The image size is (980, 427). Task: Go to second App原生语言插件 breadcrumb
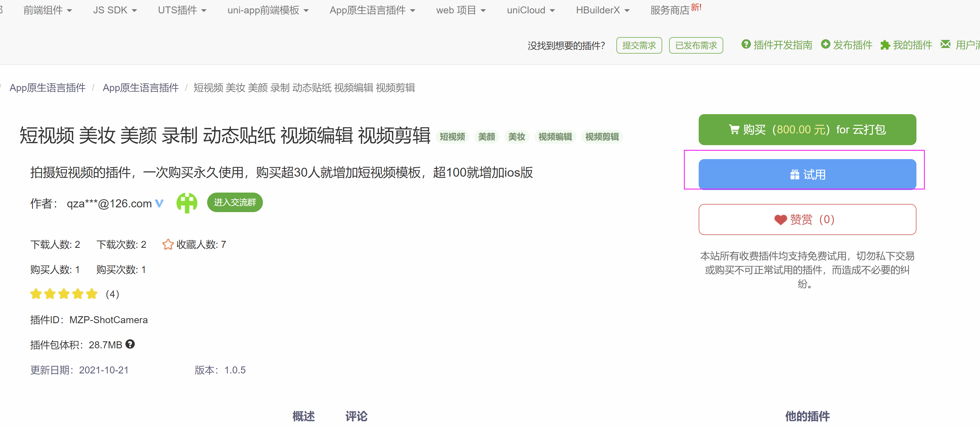pyautogui.click(x=141, y=88)
